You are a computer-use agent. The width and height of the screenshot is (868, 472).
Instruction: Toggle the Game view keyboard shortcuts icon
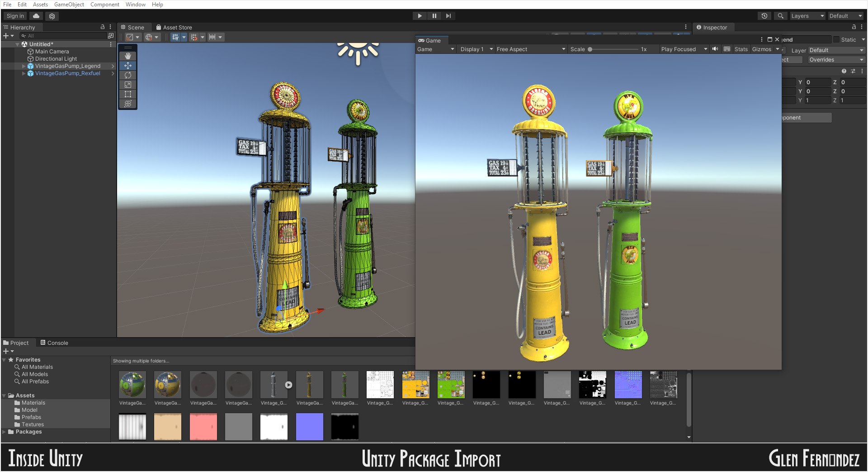727,49
